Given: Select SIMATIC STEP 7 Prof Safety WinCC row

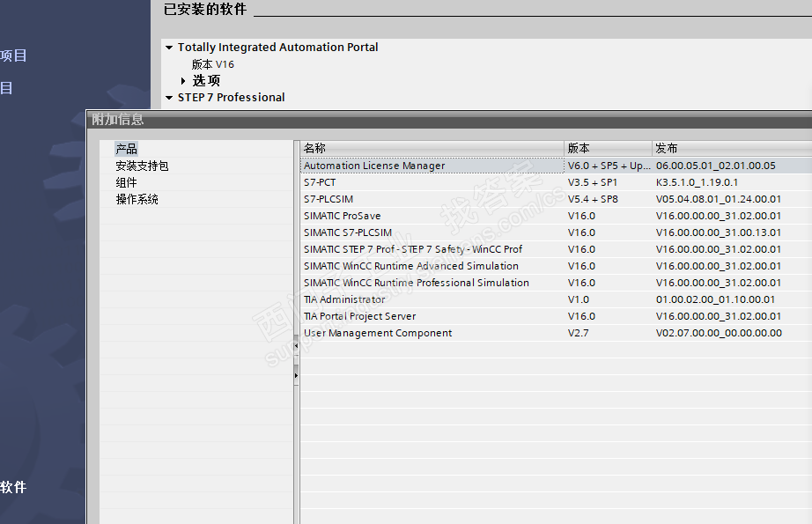Looking at the screenshot, I should (557, 249).
